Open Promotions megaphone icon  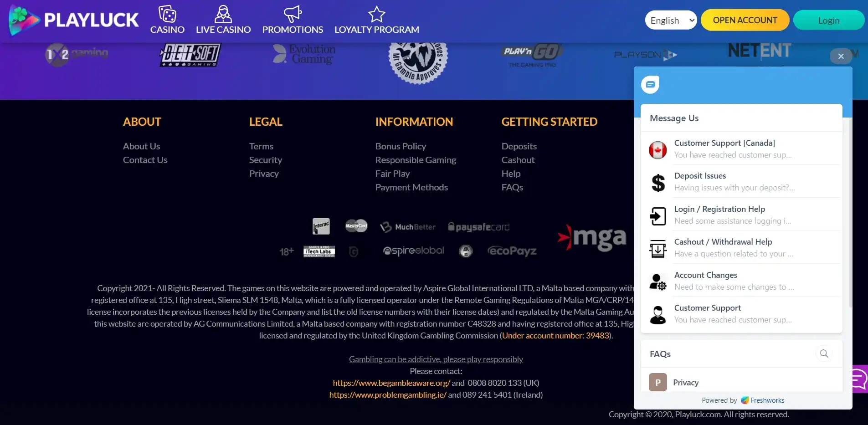tap(293, 14)
